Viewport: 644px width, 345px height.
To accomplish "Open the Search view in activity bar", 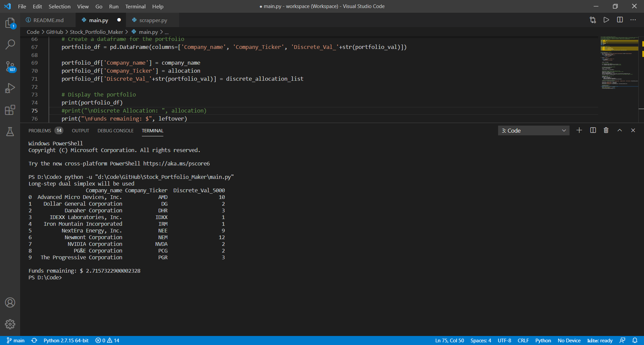I will click(10, 44).
